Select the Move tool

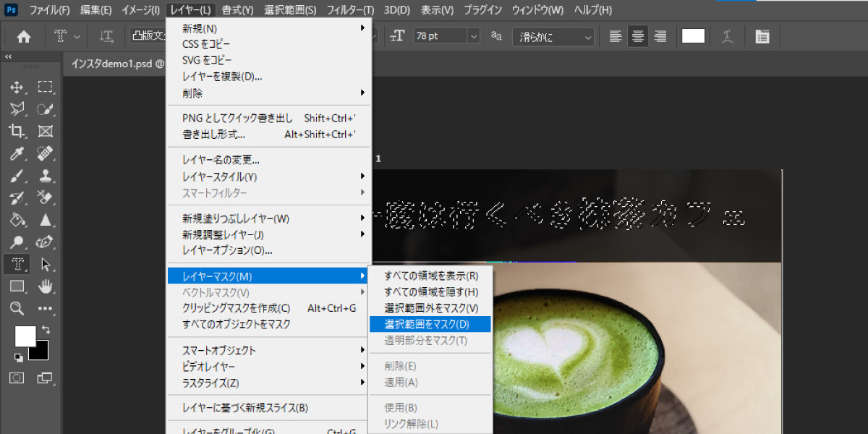click(17, 88)
